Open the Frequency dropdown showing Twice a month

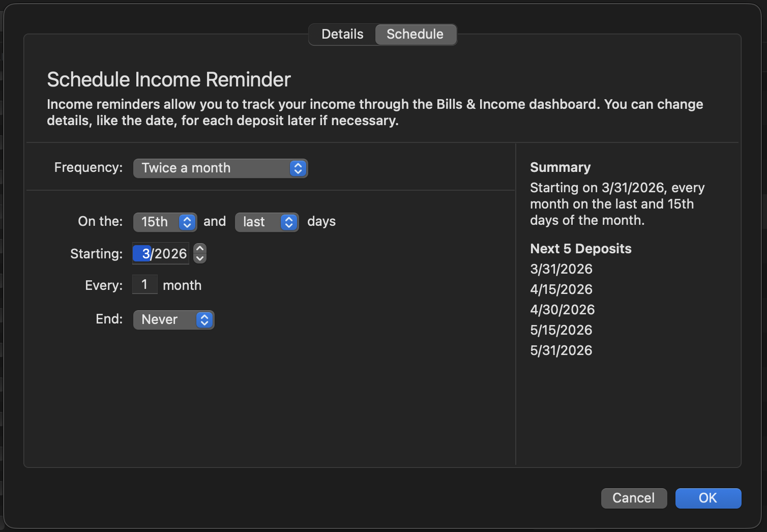pyautogui.click(x=220, y=168)
